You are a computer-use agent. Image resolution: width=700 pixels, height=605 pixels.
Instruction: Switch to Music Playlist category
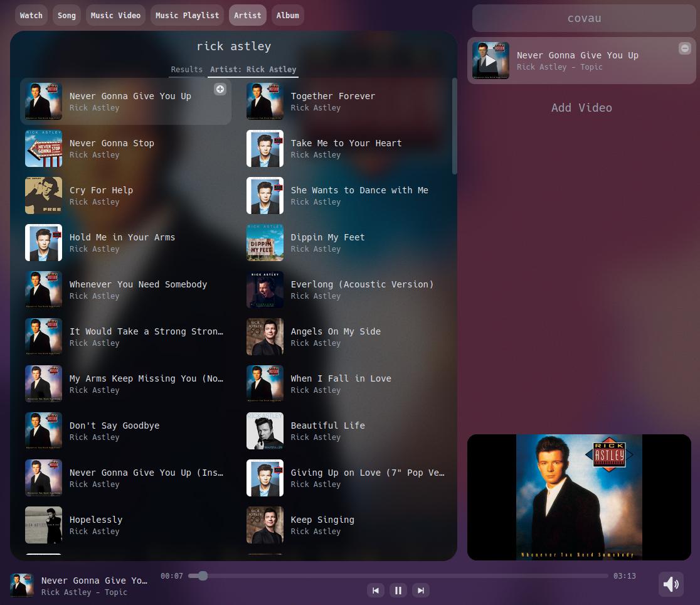187,15
